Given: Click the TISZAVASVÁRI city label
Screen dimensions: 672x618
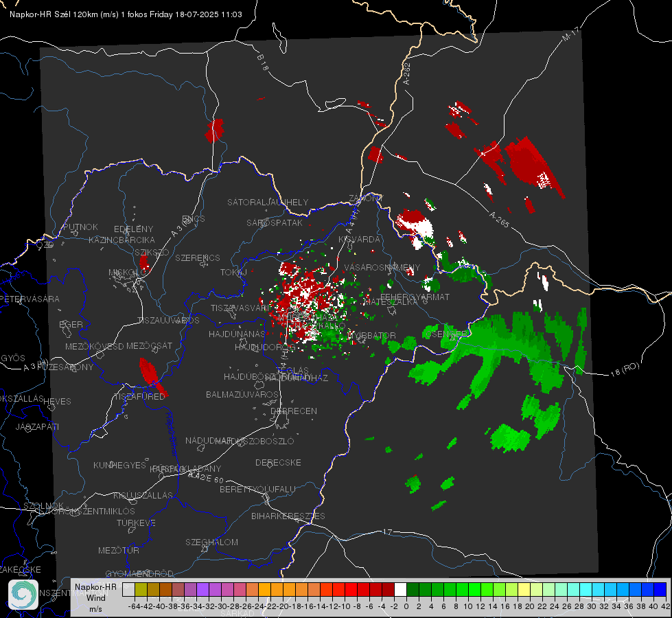Looking at the screenshot, I should (240, 308).
